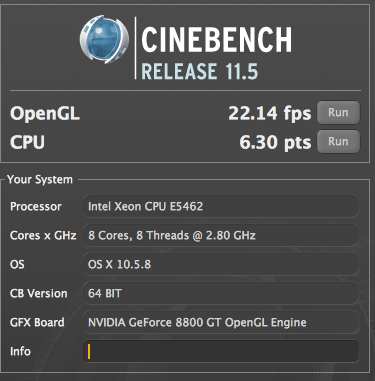The height and width of the screenshot is (381, 375).
Task: Click the CPU benchmark label
Action: click(27, 142)
